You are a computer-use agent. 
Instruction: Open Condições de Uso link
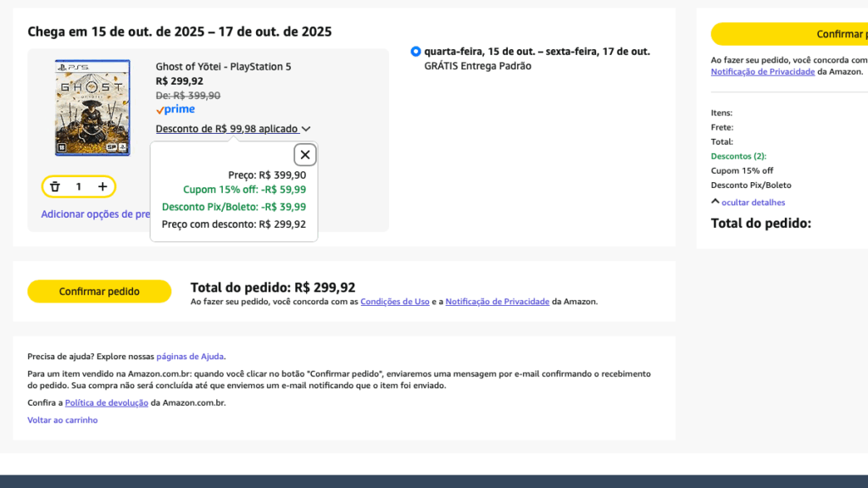pyautogui.click(x=395, y=302)
